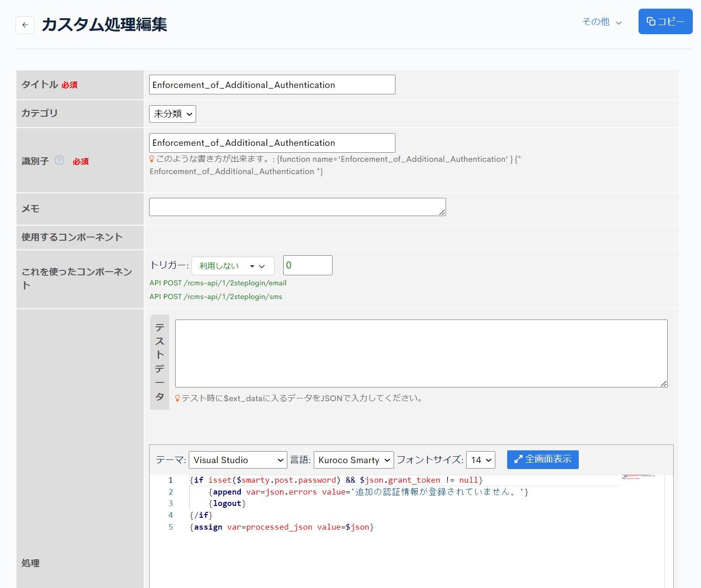Click the help icon beside 識別子
The width and height of the screenshot is (701, 588).
(59, 160)
